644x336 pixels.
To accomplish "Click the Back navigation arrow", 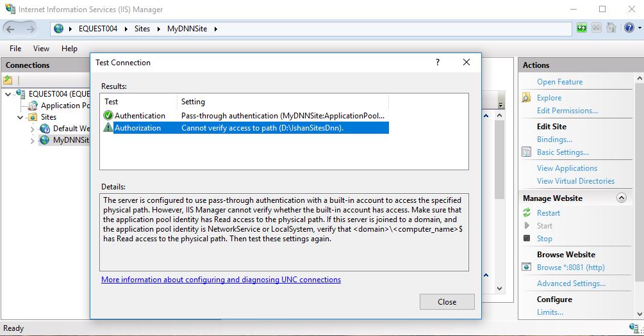I will [11, 29].
